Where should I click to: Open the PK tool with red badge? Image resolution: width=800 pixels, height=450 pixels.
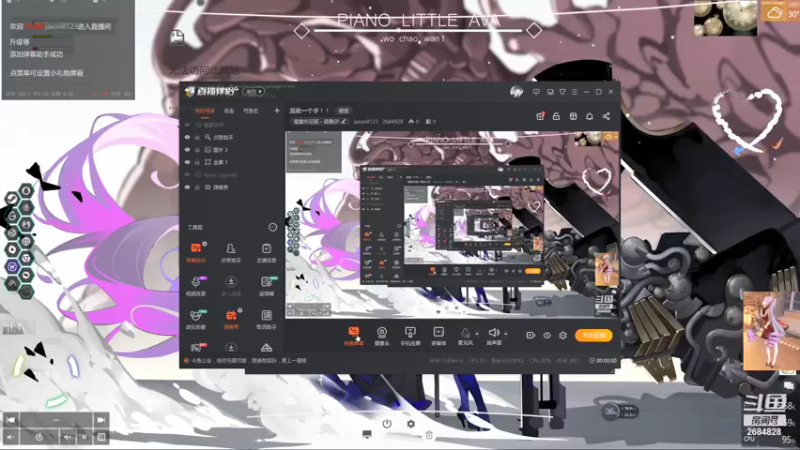click(x=197, y=348)
